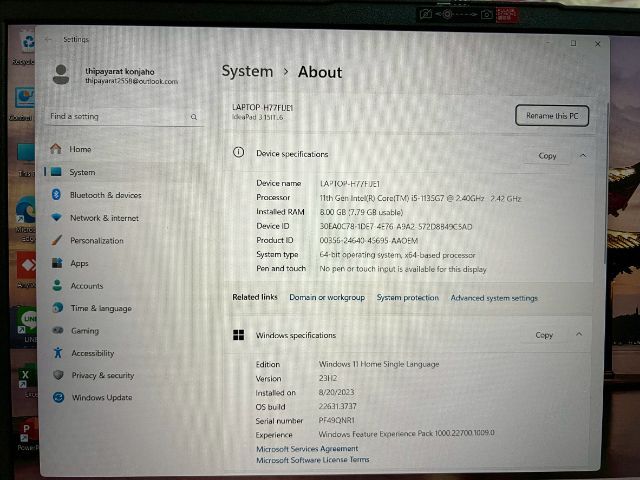Click the Find a setting search box
This screenshot has height=480, width=640.
(x=124, y=117)
